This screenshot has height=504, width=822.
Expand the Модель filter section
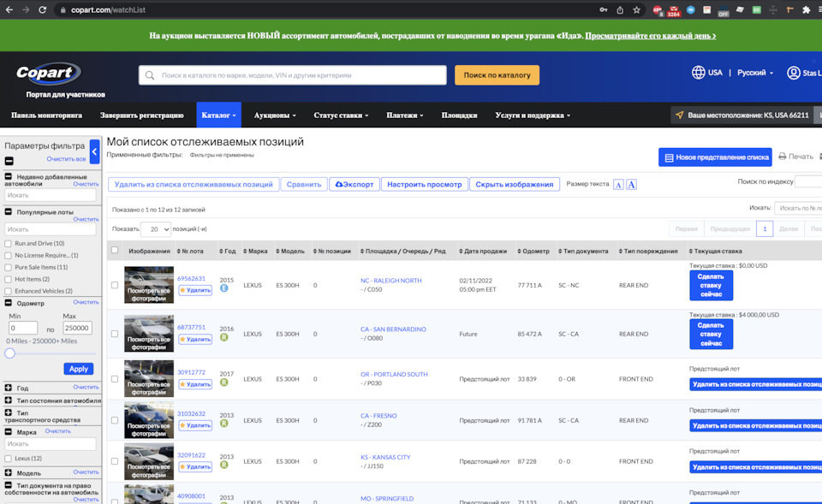(9, 472)
